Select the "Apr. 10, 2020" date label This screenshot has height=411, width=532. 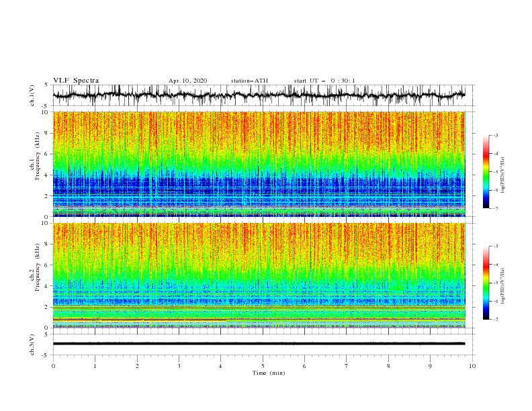[187, 81]
